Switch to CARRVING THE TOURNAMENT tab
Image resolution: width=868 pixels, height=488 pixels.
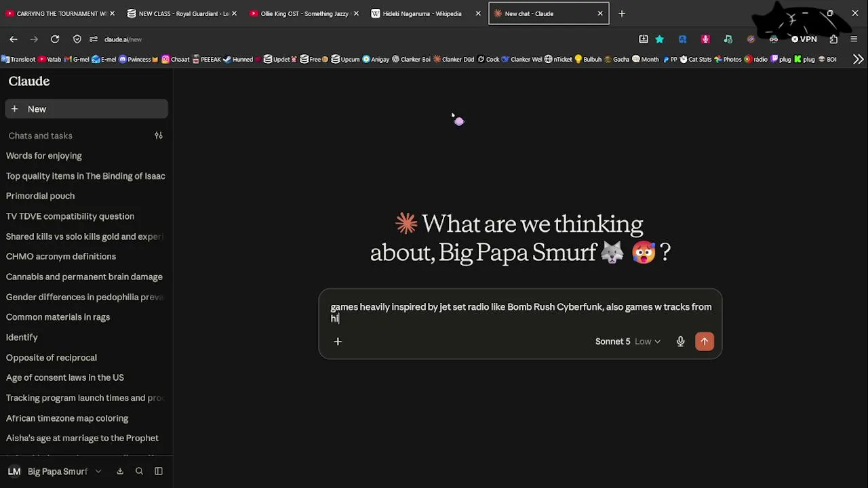coord(61,14)
